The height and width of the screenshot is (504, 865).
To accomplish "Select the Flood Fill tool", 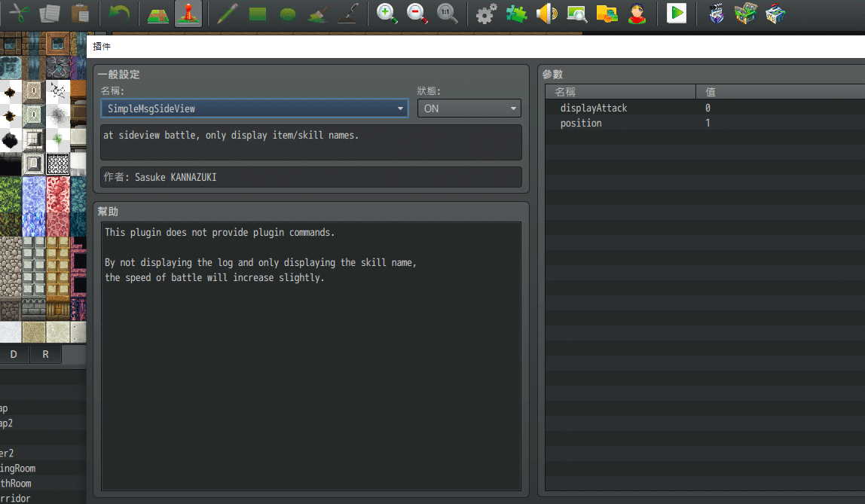I will 318,14.
